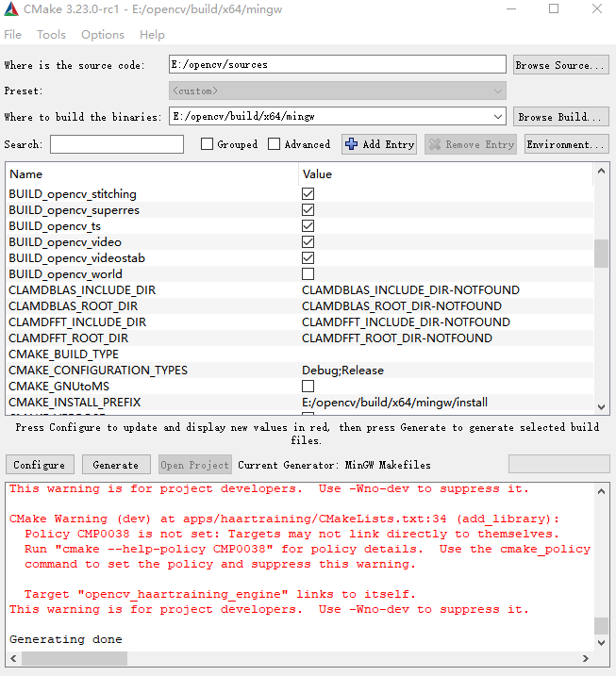The image size is (616, 676).
Task: Check the CMAKE_GNUtoMS checkbox
Action: [308, 386]
